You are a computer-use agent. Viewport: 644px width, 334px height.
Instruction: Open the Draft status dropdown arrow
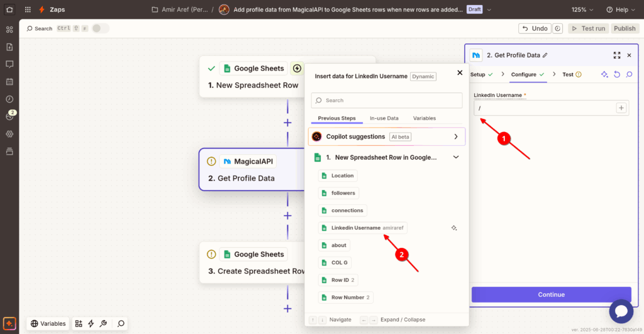click(489, 9)
